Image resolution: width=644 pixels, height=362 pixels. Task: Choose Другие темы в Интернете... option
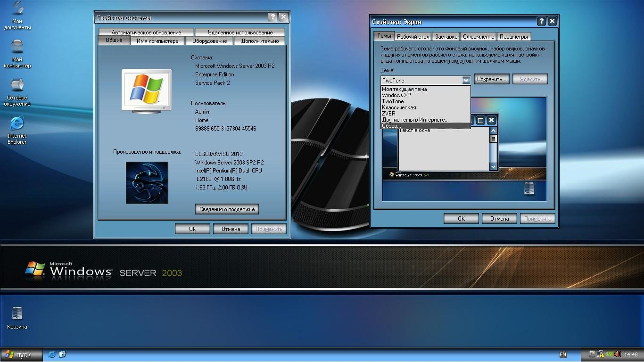425,120
